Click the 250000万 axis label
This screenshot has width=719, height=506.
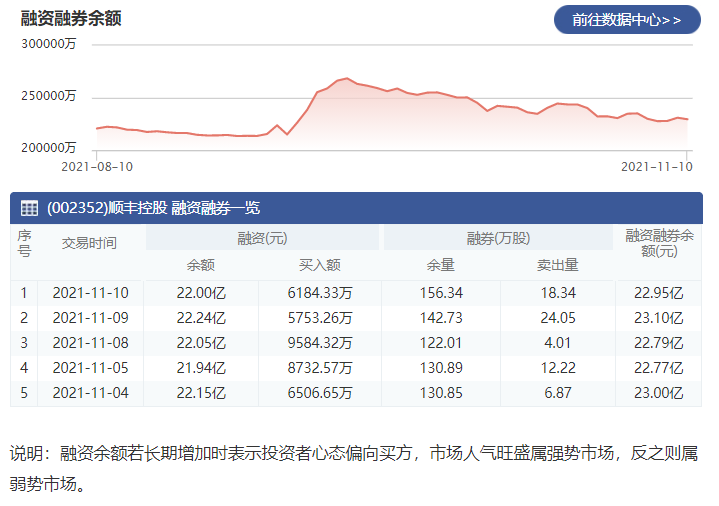click(x=49, y=96)
